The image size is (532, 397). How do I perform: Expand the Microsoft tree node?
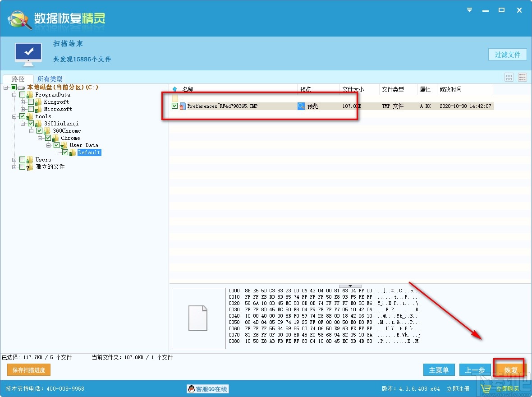point(23,109)
